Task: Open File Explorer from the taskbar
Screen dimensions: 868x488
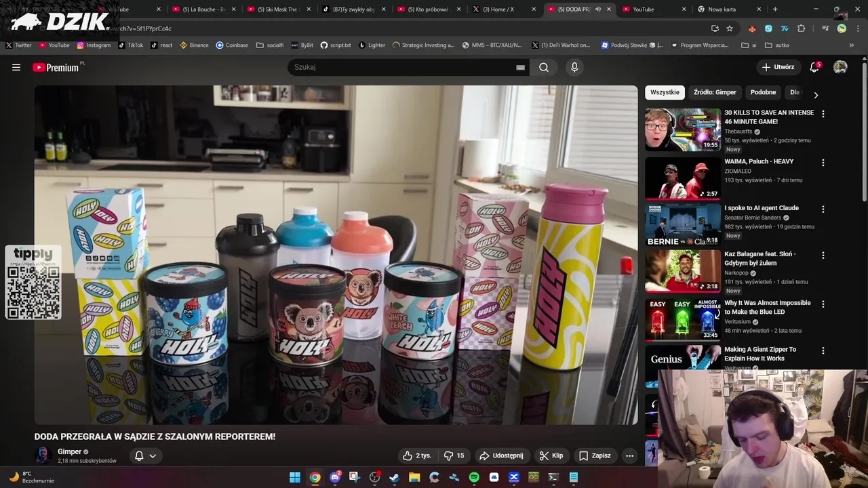Action: click(x=414, y=477)
